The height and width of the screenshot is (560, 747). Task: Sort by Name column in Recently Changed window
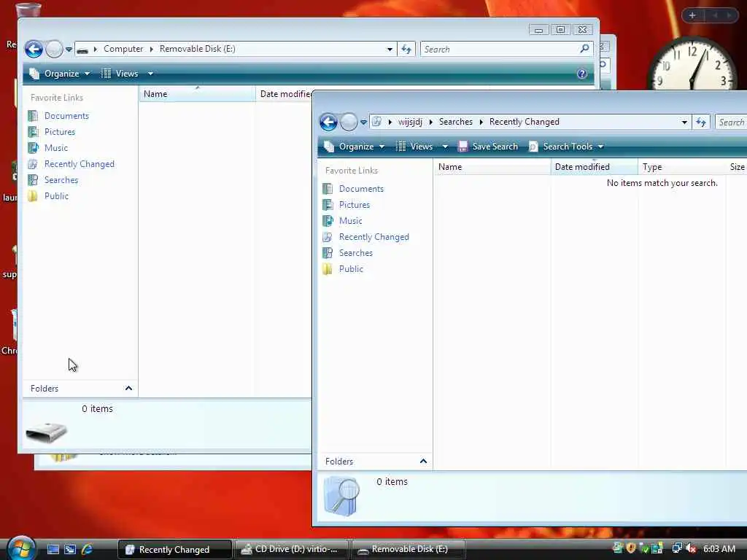[x=492, y=167]
